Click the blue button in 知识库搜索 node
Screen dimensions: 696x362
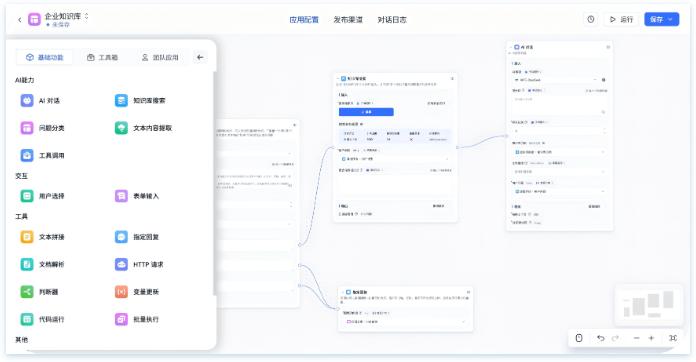click(366, 112)
